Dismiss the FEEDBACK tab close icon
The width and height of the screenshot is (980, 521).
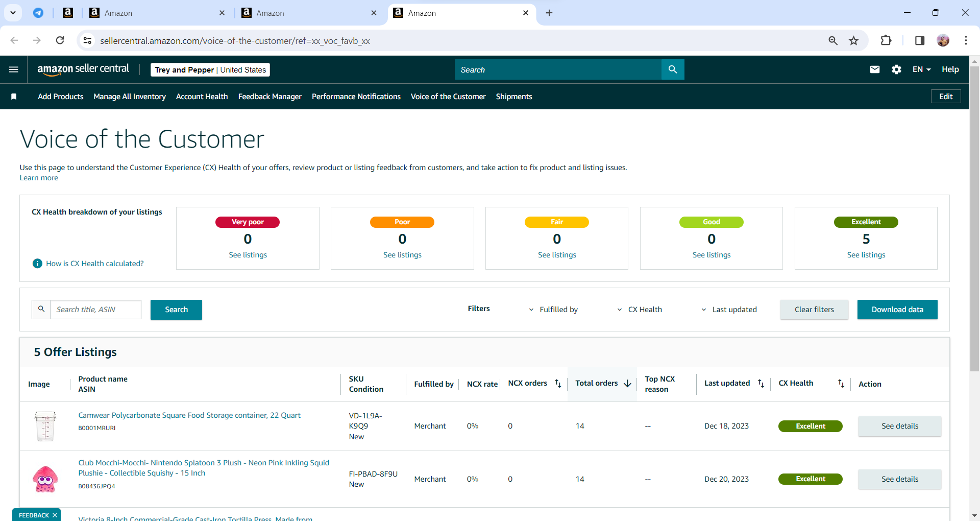coord(55,515)
